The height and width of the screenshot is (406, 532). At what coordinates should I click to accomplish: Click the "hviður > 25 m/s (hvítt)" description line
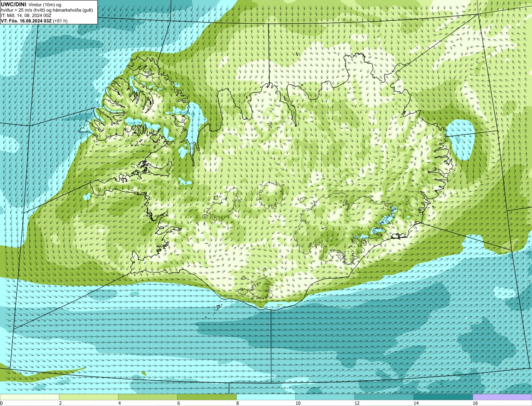[47, 10]
